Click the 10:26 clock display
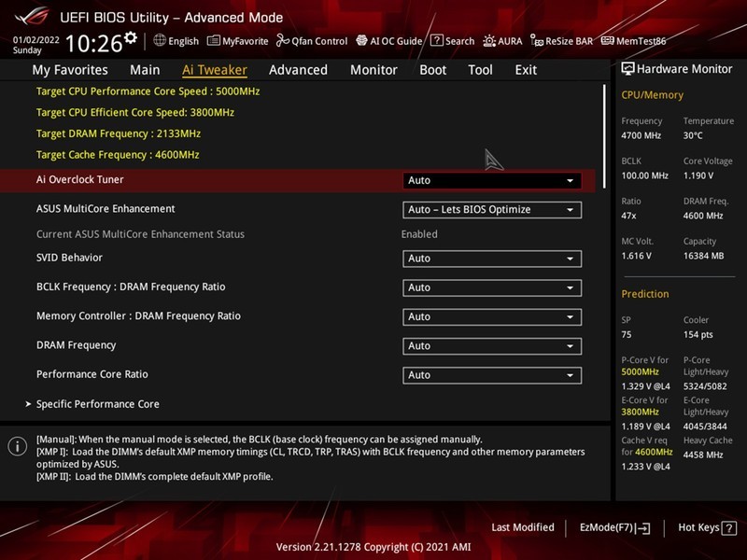The image size is (747, 560). point(94,43)
